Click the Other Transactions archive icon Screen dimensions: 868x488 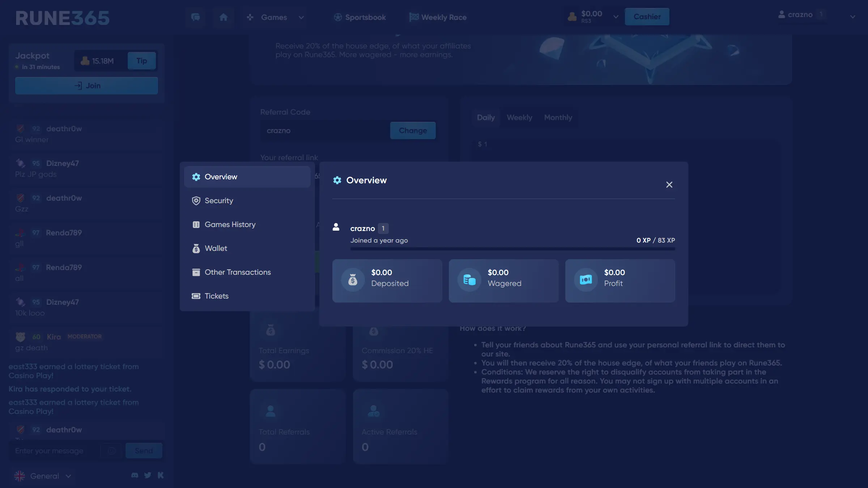click(196, 272)
